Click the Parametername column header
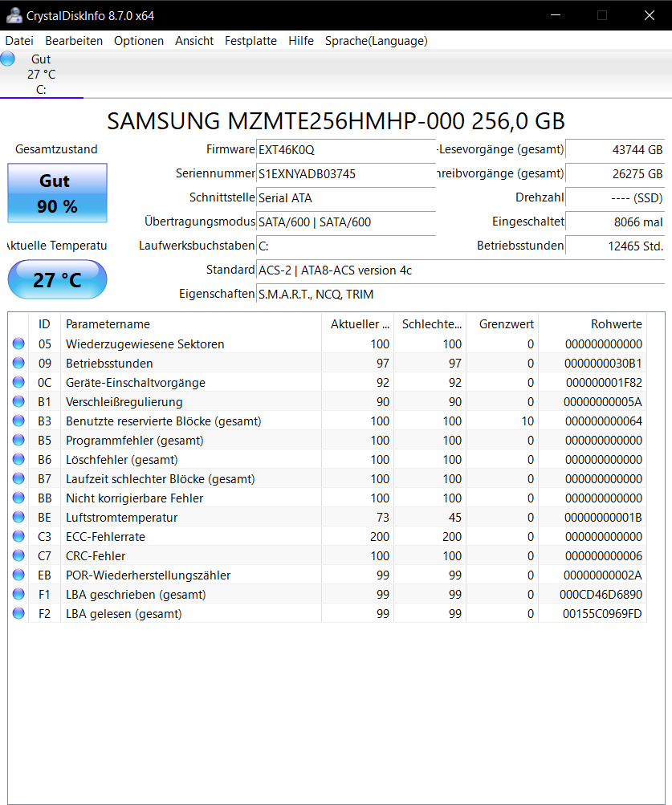Viewport: 672px width, 805px height. click(191, 324)
